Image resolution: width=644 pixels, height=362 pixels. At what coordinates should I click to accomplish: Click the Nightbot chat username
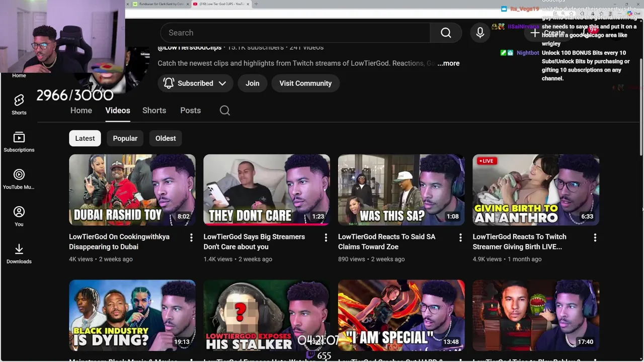(528, 53)
